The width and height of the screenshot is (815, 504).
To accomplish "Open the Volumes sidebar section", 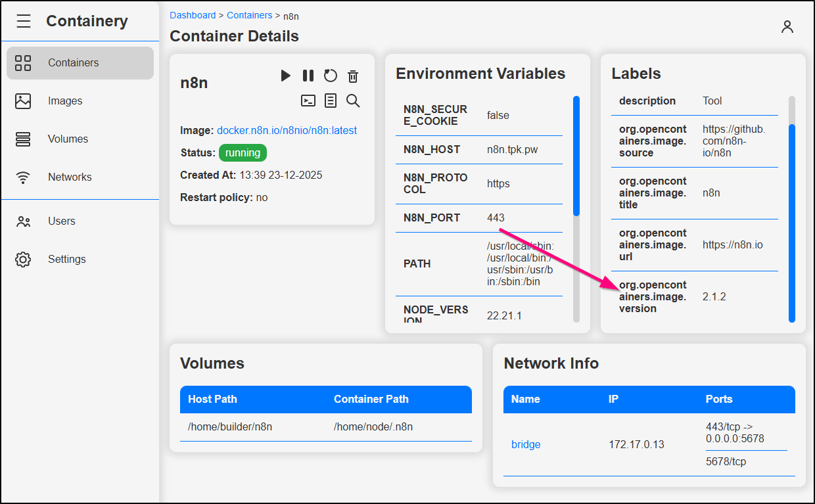I will (68, 139).
